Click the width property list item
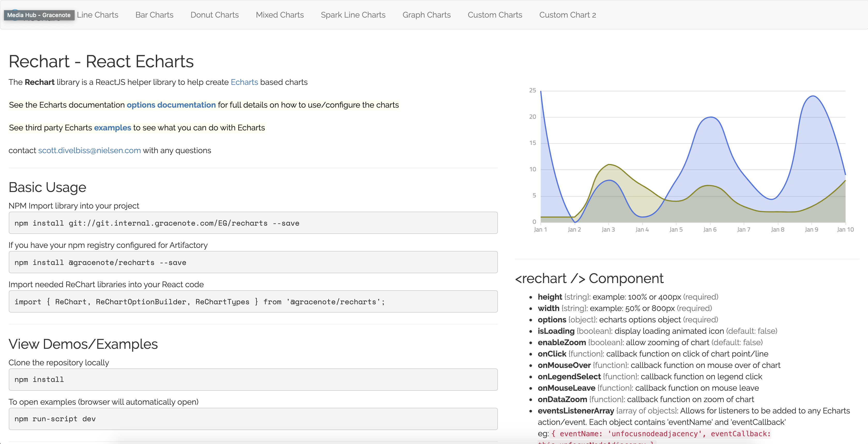868x444 pixels. pyautogui.click(x=625, y=308)
